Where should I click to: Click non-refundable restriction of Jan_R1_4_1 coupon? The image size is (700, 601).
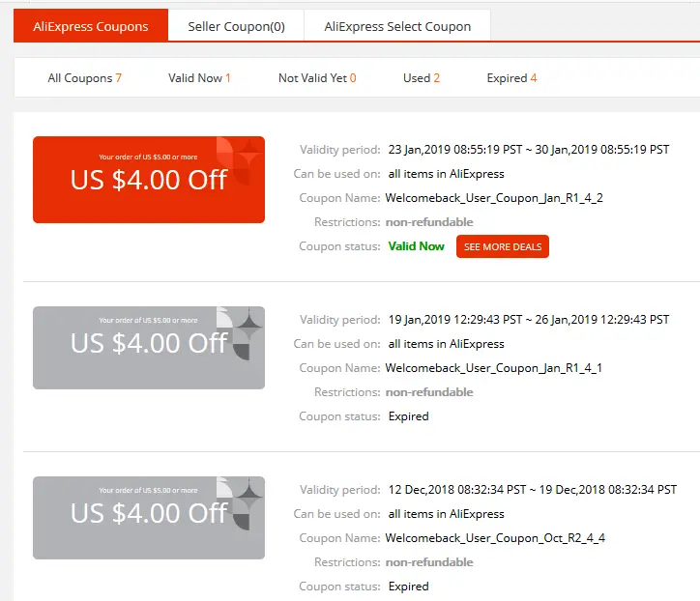[429, 391]
